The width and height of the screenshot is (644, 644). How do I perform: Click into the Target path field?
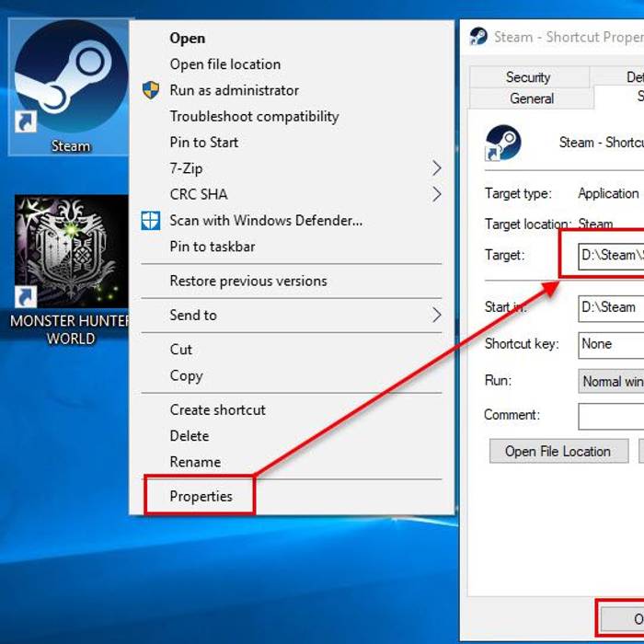pos(611,255)
